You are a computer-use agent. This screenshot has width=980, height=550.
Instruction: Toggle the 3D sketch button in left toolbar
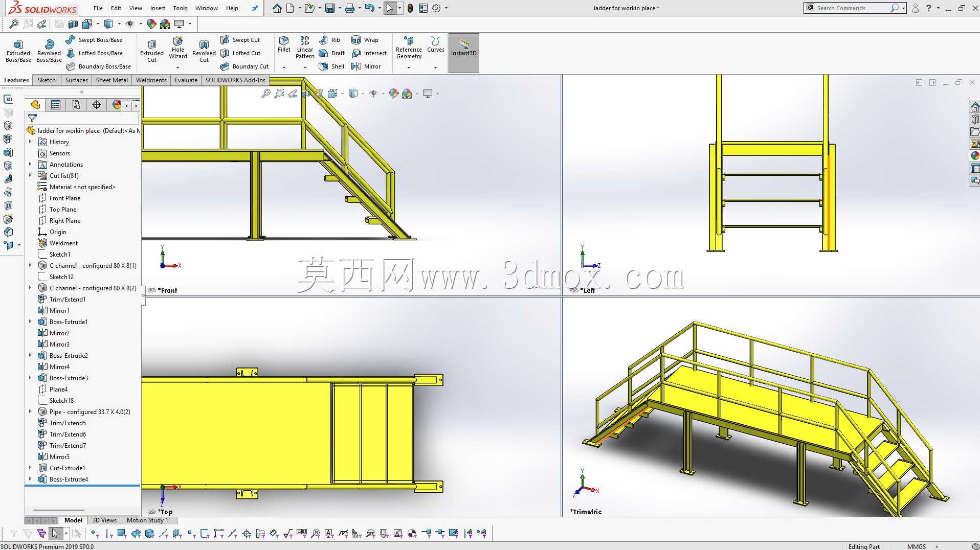8,99
